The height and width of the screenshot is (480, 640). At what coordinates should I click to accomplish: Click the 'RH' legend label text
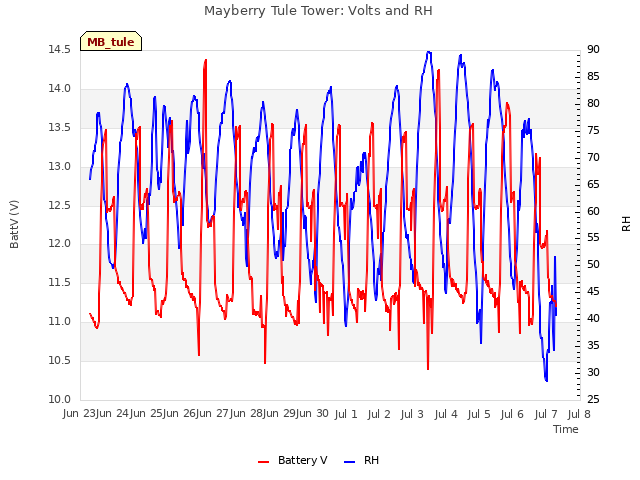pyautogui.click(x=371, y=460)
